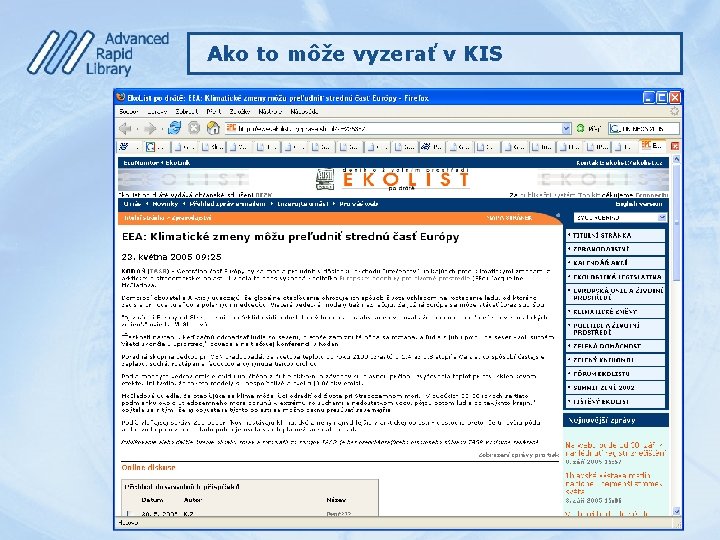Open SUMMIT ZEMĚ 2002 sidebar link
Viewport: 720px width, 540px height.
pos(615,388)
